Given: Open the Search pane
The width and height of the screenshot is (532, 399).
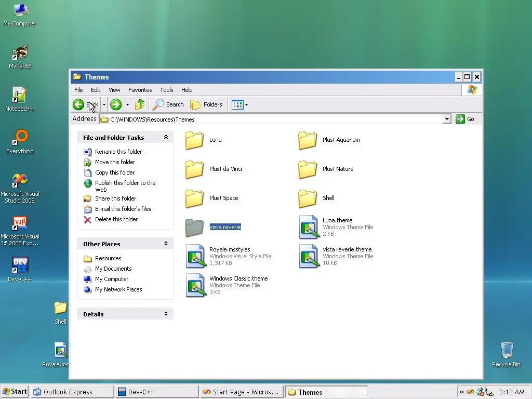Looking at the screenshot, I should point(168,104).
